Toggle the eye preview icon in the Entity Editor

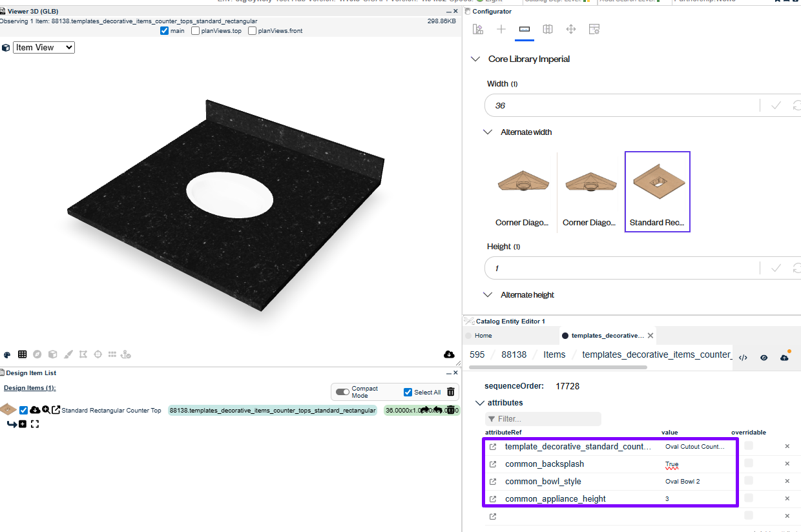pyautogui.click(x=764, y=357)
